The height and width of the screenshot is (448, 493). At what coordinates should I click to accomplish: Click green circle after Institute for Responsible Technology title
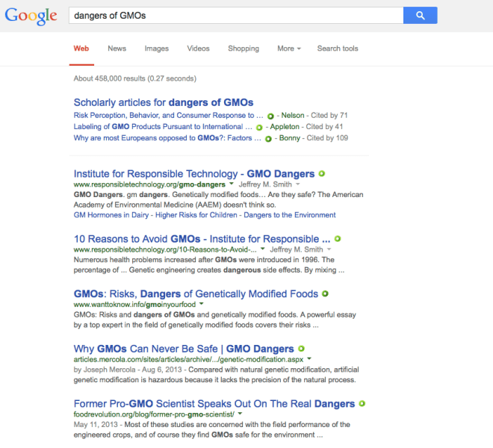[x=322, y=173]
